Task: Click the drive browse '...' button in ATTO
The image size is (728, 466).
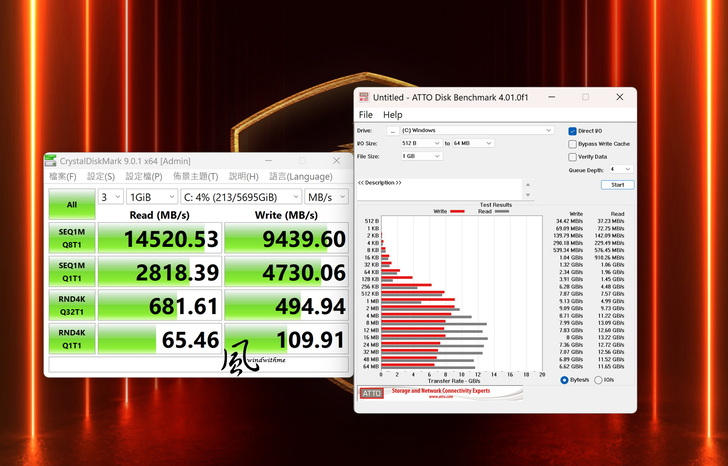Action: pyautogui.click(x=392, y=130)
